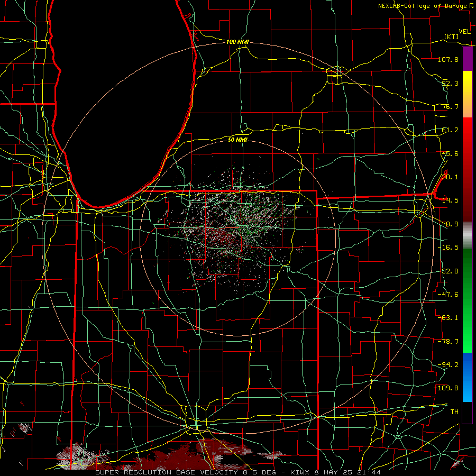The height and width of the screenshot is (476, 476).
Task: Click the 92.3 velocity scale value
Action: point(450,83)
